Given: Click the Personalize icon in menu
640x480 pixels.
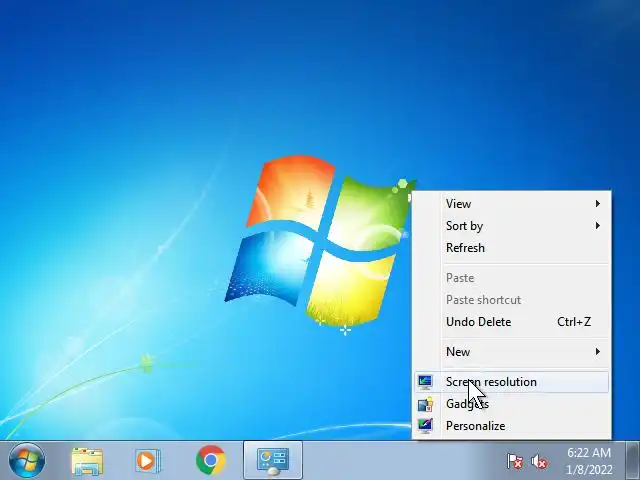Looking at the screenshot, I should click(425, 426).
